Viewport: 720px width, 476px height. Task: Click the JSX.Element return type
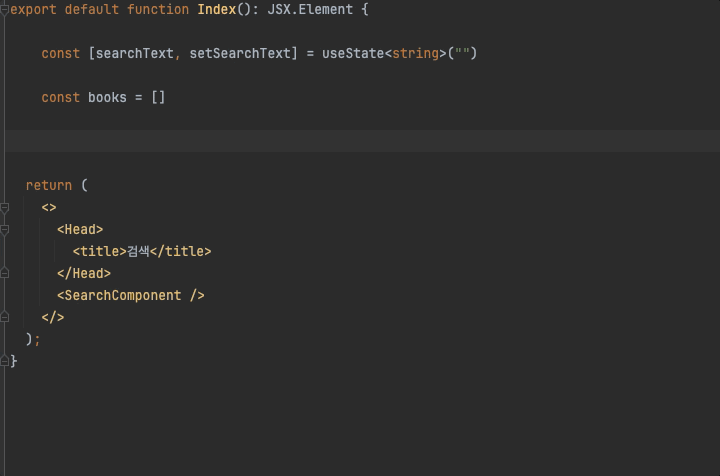310,10
